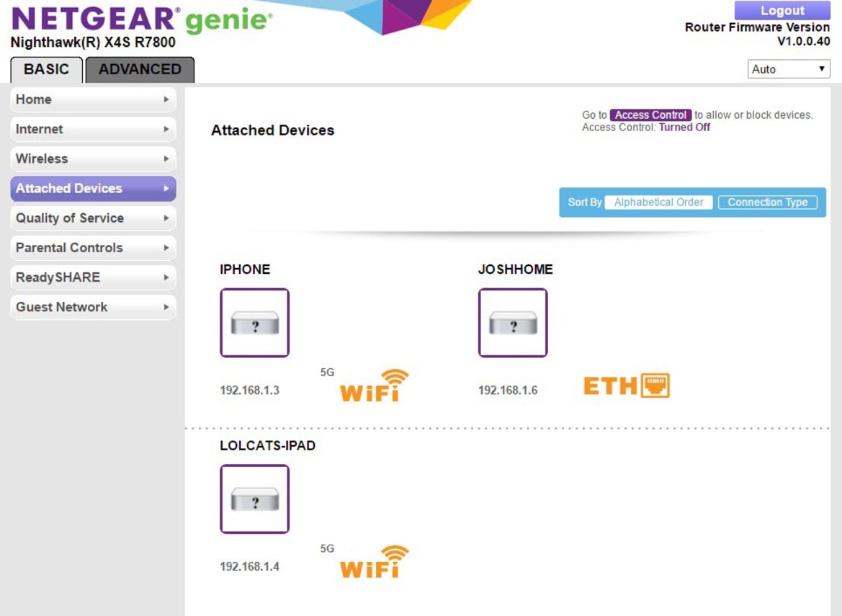Open Parental Controls menu item

(94, 248)
